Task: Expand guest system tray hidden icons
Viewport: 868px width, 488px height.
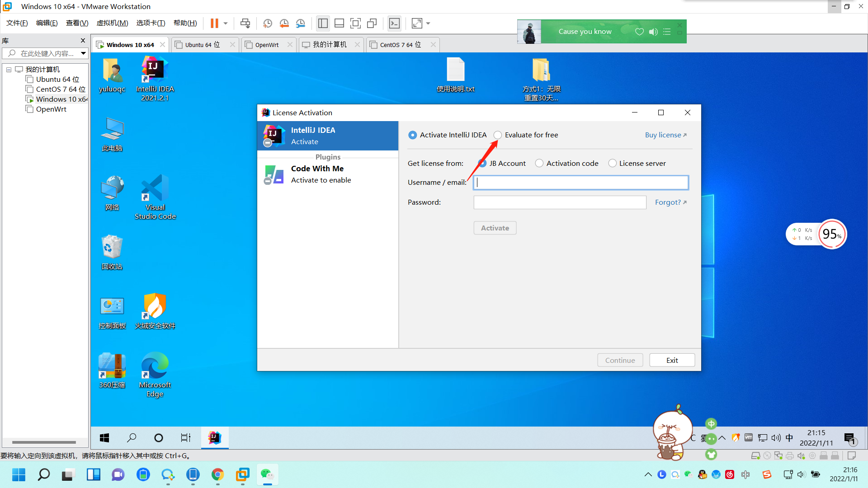Action: [x=722, y=437]
